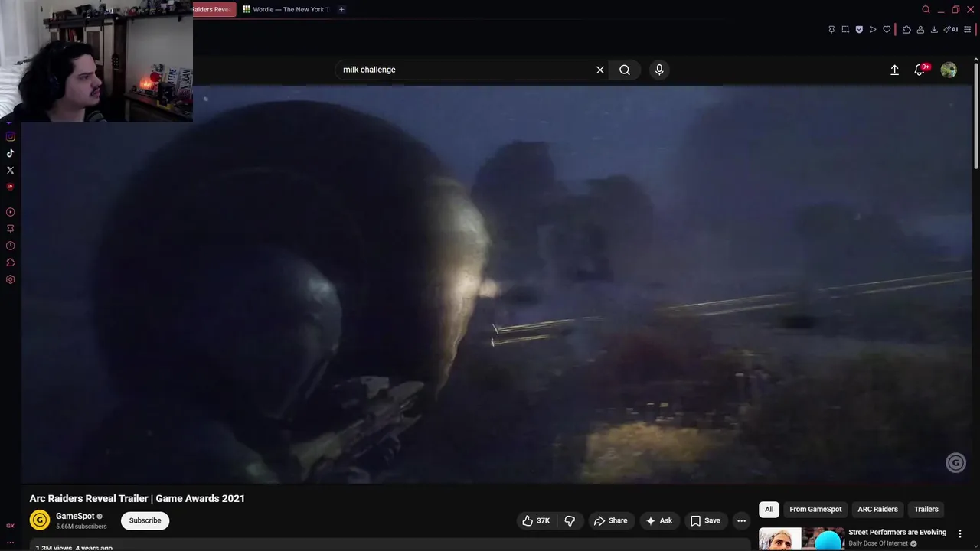This screenshot has width=980, height=551.
Task: Open the sidebar player icon
Action: (10, 212)
